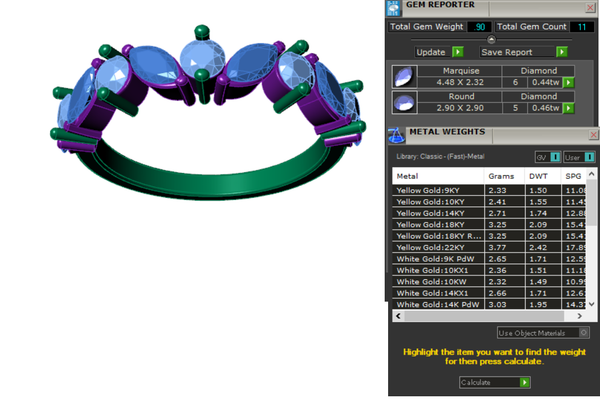The width and height of the screenshot is (600, 402).
Task: Click the green arrow on Marquise 0.44tw row
Action: pyautogui.click(x=569, y=82)
